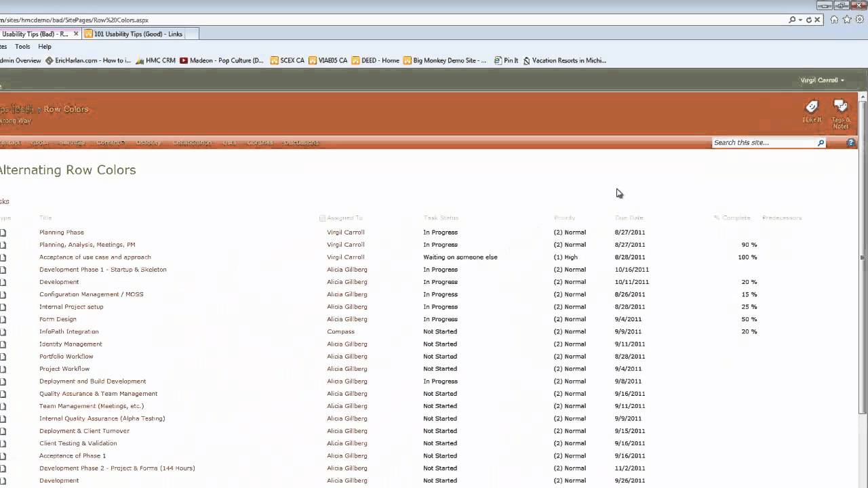This screenshot has width=868, height=488.
Task: Open the Tools menu
Action: [x=22, y=47]
